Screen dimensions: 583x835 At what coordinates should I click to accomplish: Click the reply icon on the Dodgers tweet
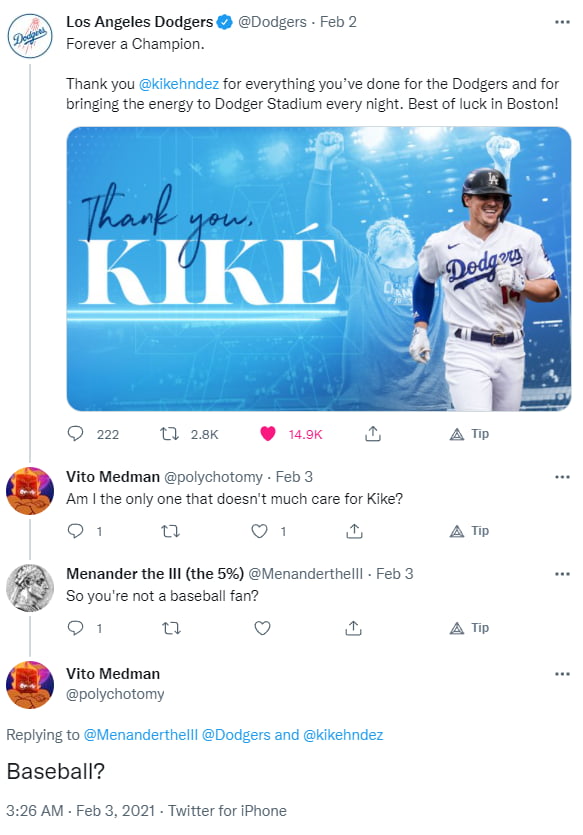(x=74, y=434)
